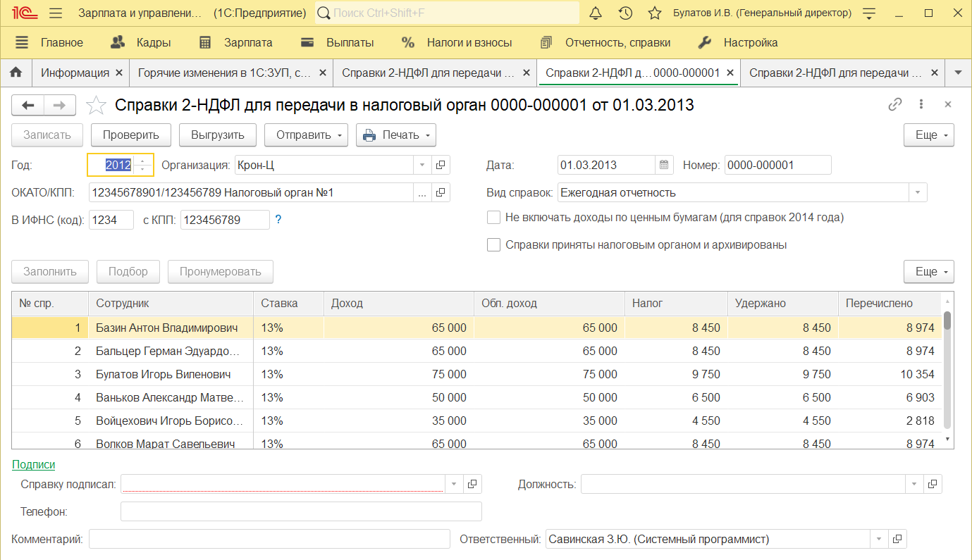972x560 pixels.
Task: Click Выгрузить button
Action: click(217, 135)
